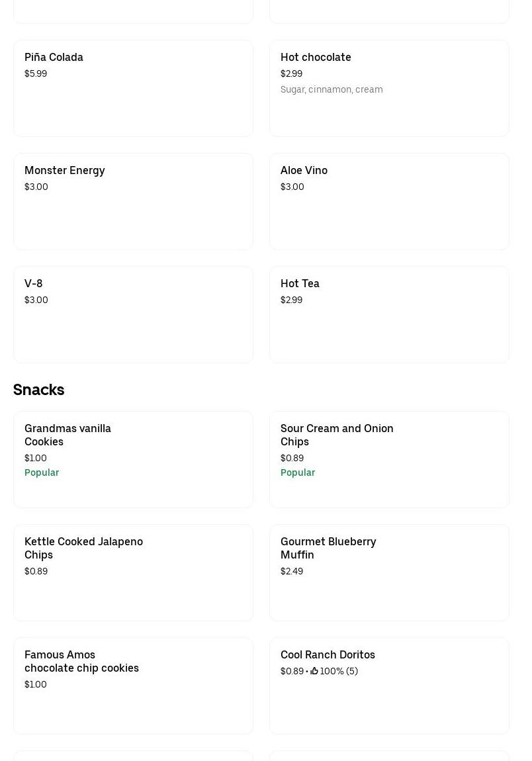Open Monster Energy drink card
Image resolution: width=532 pixels, height=761 pixels.
133,201
